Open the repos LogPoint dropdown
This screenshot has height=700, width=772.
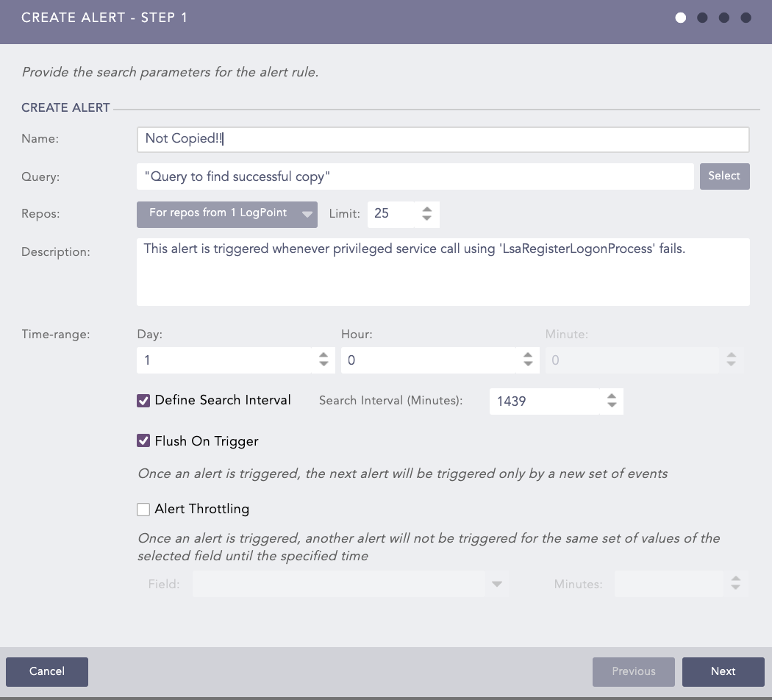click(226, 213)
